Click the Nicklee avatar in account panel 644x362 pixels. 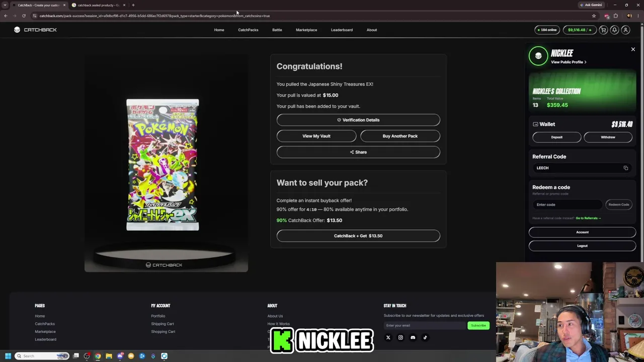click(538, 56)
